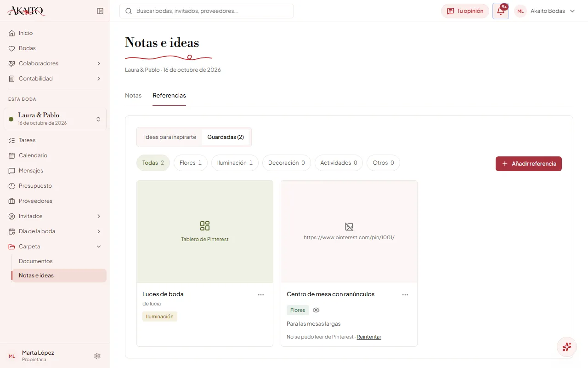Switch to the Notas tab
The height and width of the screenshot is (368, 588).
[133, 96]
